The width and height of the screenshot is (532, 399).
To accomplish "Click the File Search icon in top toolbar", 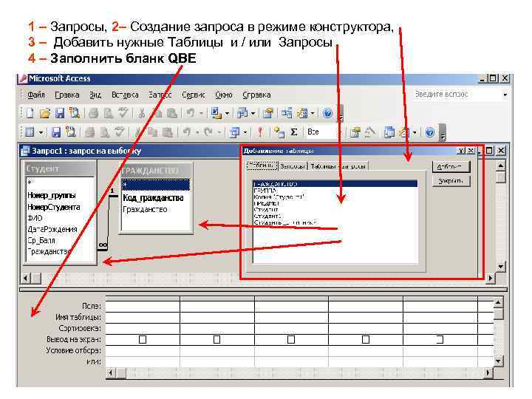I will point(74,113).
